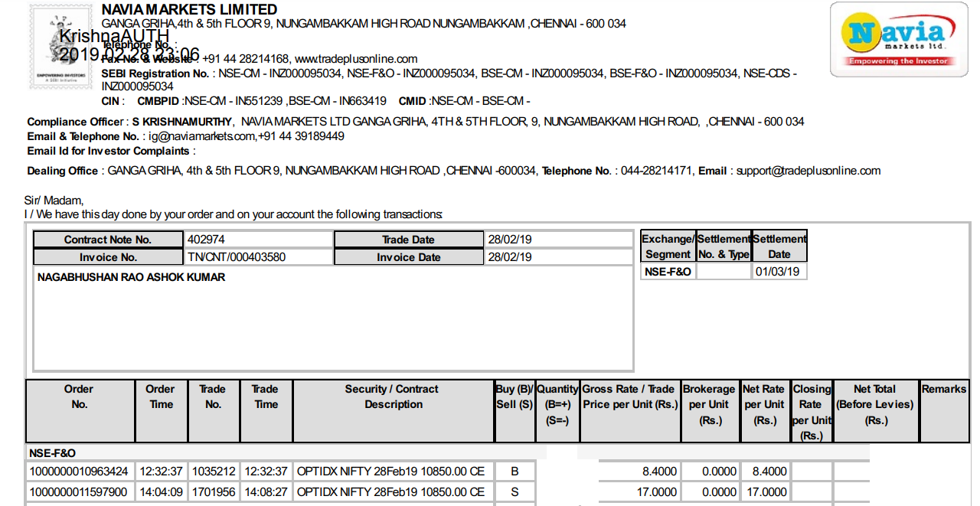980x506 pixels.
Task: Click the Order Time column header
Action: pos(160,411)
